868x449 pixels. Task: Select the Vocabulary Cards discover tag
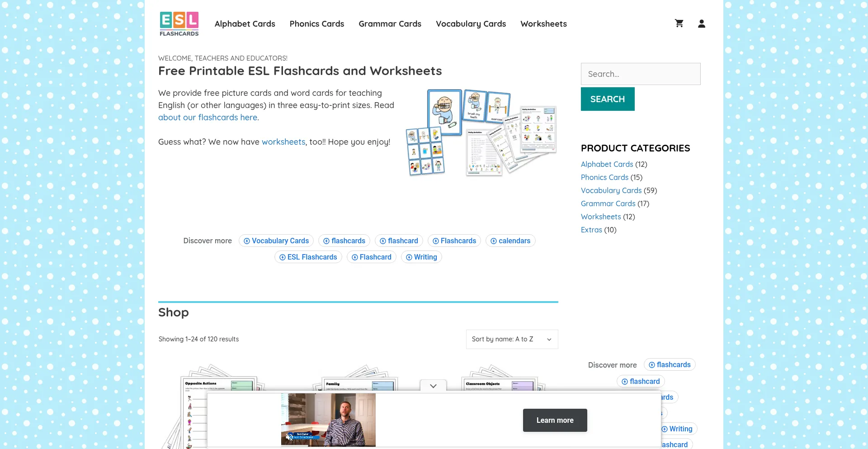click(x=276, y=241)
